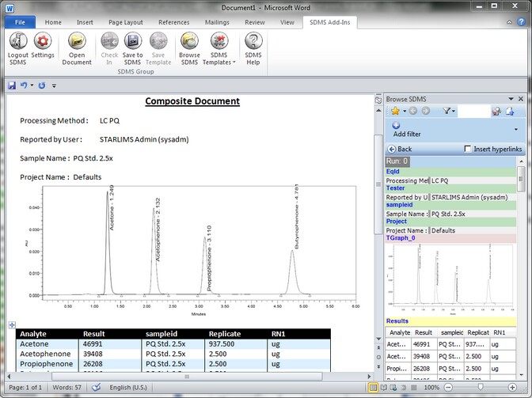This screenshot has width=532, height=398.
Task: Click the 100% zoom level
Action: [431, 387]
